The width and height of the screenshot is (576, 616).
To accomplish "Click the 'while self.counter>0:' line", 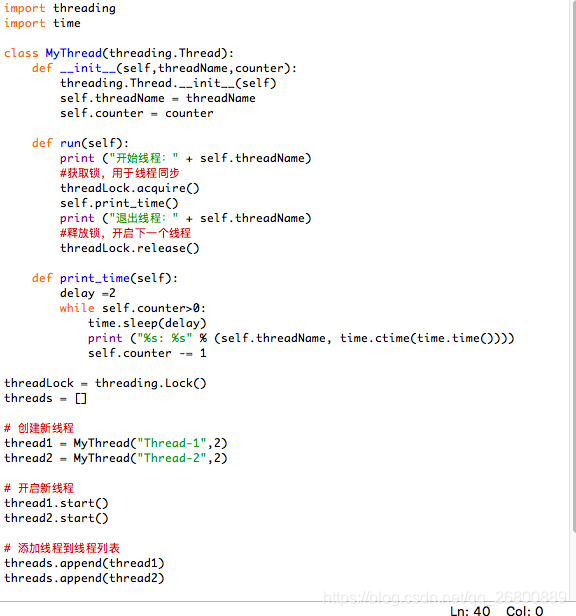I will click(133, 308).
